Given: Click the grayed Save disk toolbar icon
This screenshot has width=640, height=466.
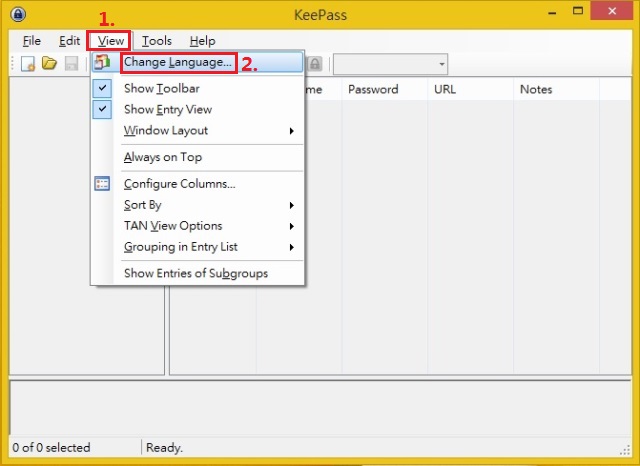Looking at the screenshot, I should (x=71, y=64).
